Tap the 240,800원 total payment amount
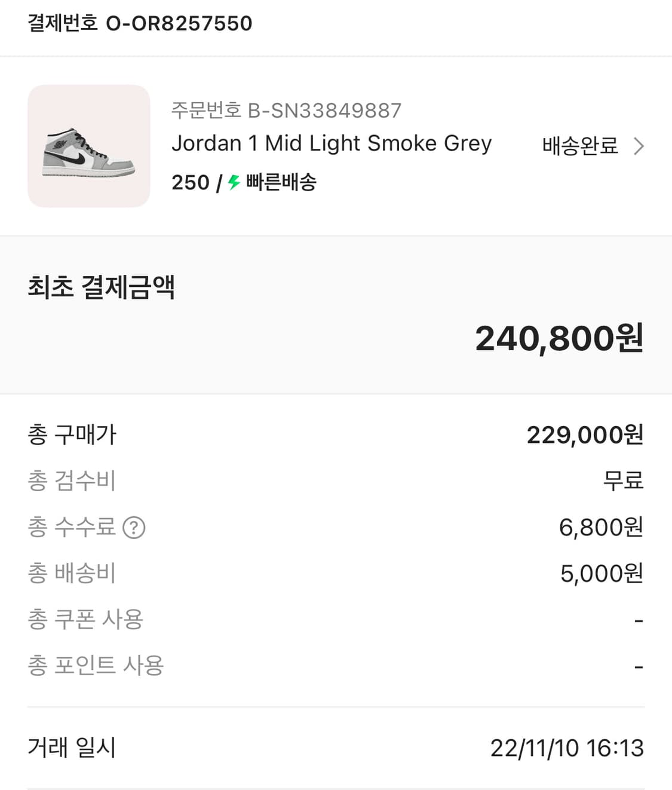Screen dimensions: 672x790 coord(559,338)
